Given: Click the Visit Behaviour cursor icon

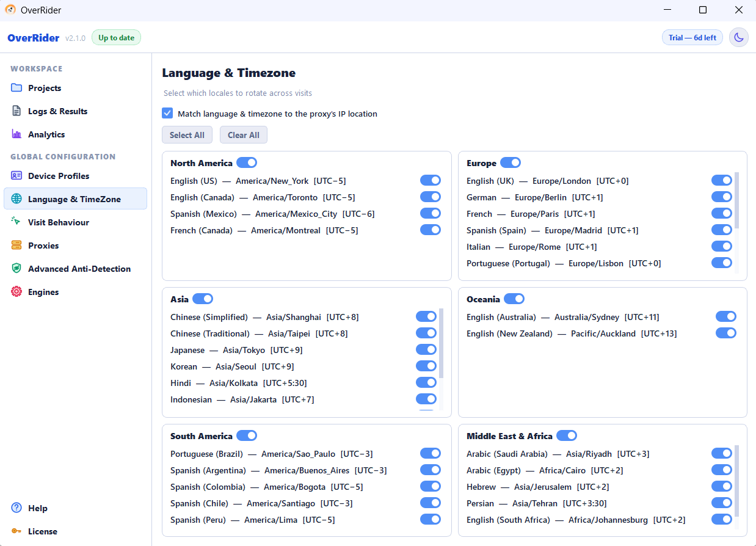Looking at the screenshot, I should [x=16, y=222].
